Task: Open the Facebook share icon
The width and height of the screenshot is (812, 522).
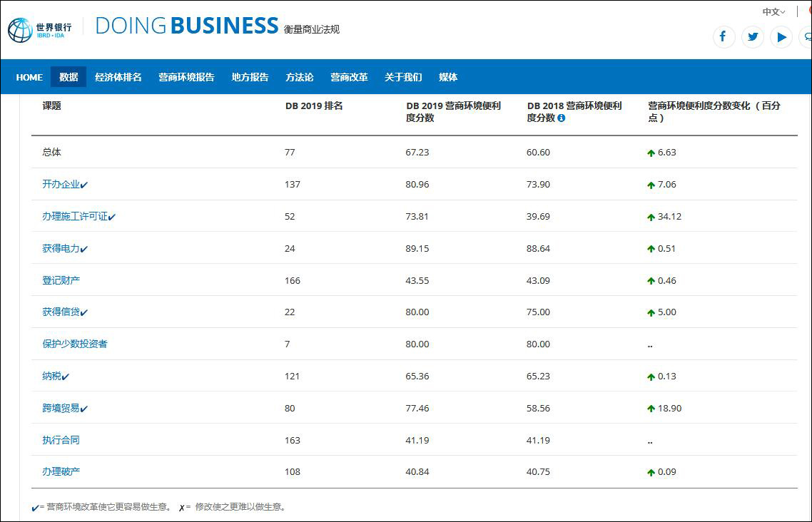Action: [x=724, y=36]
